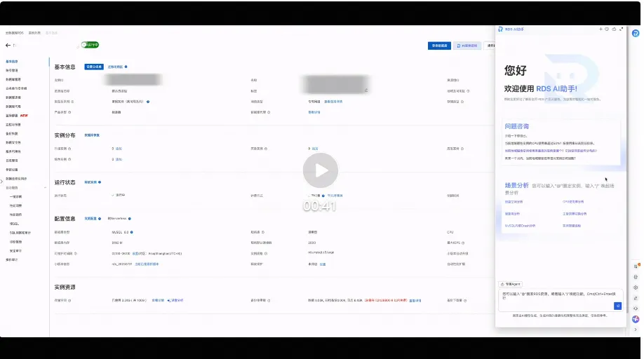Click the first blue link after storage usage

tap(158, 300)
